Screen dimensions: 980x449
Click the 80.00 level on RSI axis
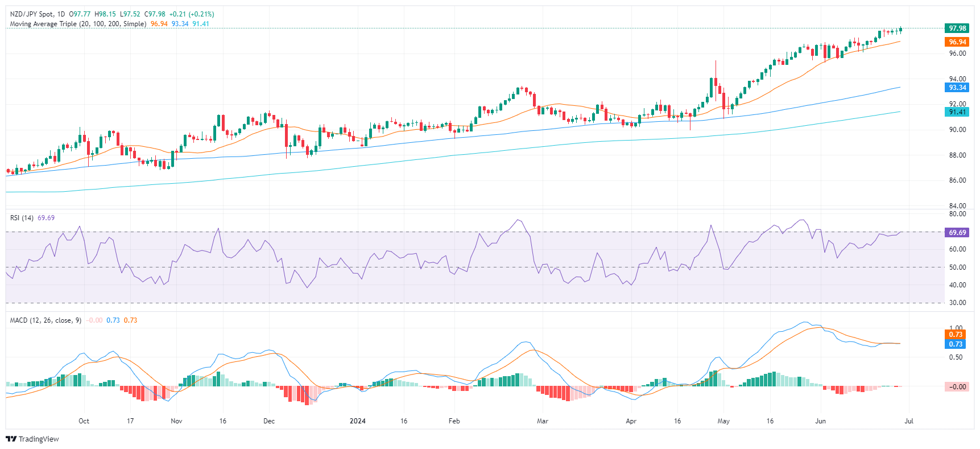[957, 215]
